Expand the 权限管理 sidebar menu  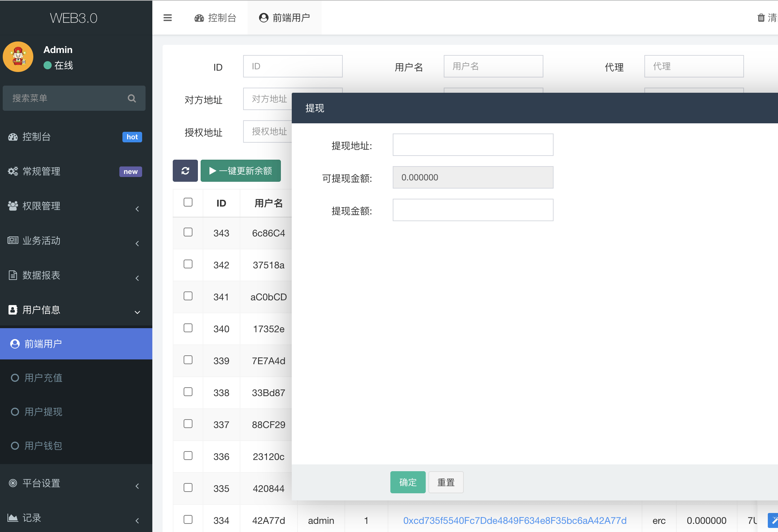pos(41,206)
